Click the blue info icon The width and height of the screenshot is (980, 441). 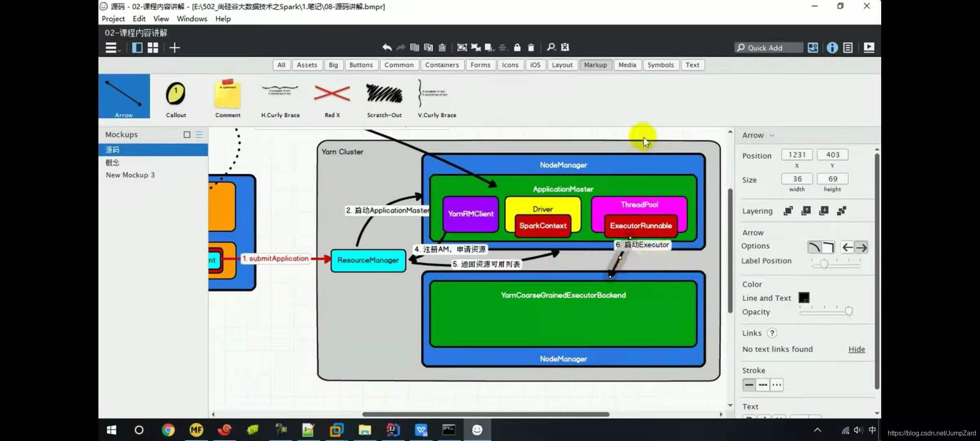(832, 48)
